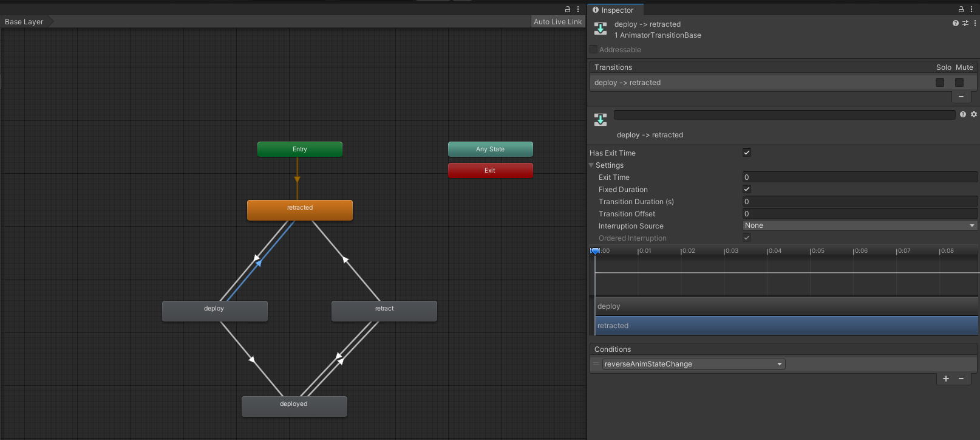Open help icon next to transition name field
This screenshot has height=440, width=980.
click(x=963, y=114)
